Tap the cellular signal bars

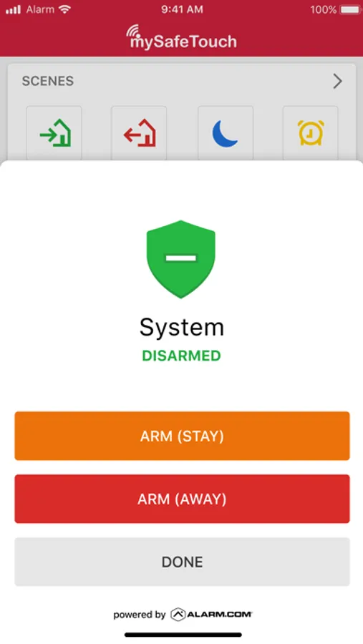pos(13,10)
